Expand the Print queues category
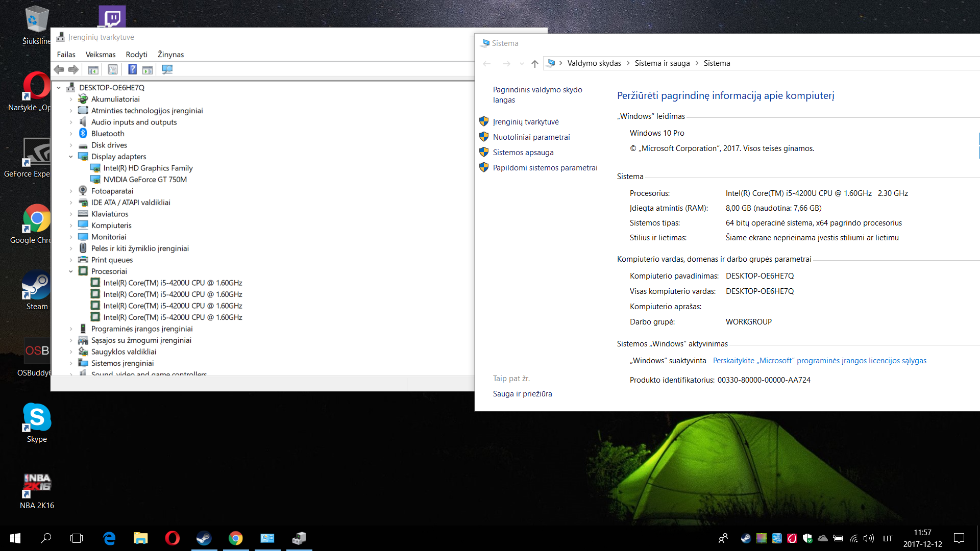The image size is (980, 551). pyautogui.click(x=71, y=260)
